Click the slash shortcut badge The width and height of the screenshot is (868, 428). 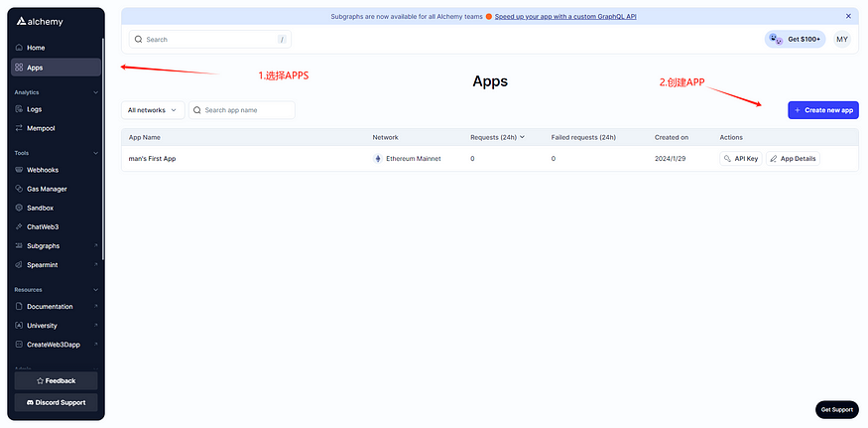click(282, 40)
